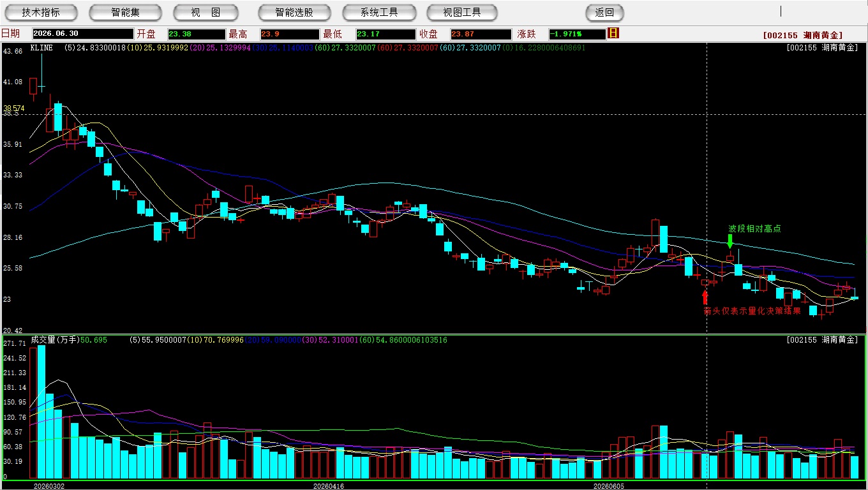The image size is (868, 490).
Task: Click the 收盘 value 23.87
Action: [x=481, y=34]
